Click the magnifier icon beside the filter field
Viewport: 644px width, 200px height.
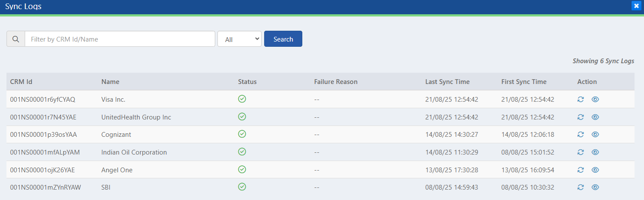(x=16, y=39)
